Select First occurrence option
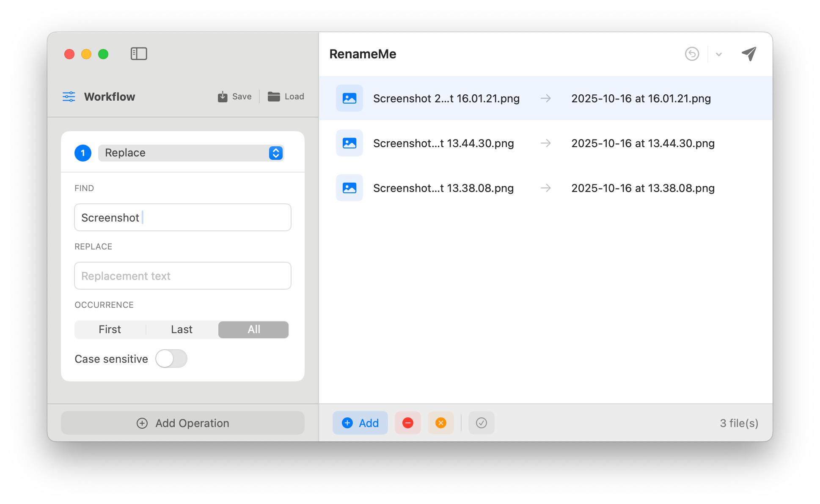Image resolution: width=820 pixels, height=504 pixels. pyautogui.click(x=109, y=329)
